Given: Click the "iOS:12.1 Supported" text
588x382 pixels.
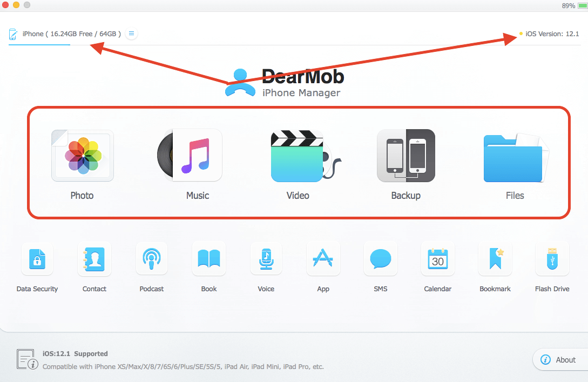Looking at the screenshot, I should (x=75, y=353).
